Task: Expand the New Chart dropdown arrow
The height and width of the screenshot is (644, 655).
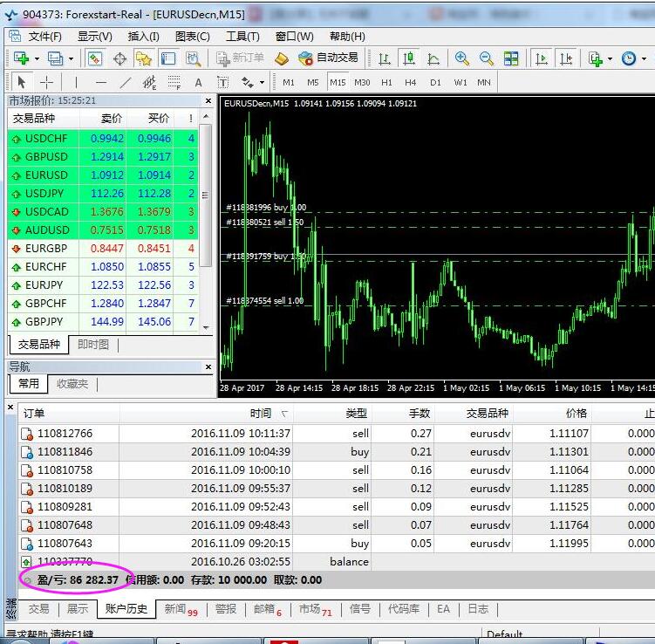Action: tap(37, 59)
